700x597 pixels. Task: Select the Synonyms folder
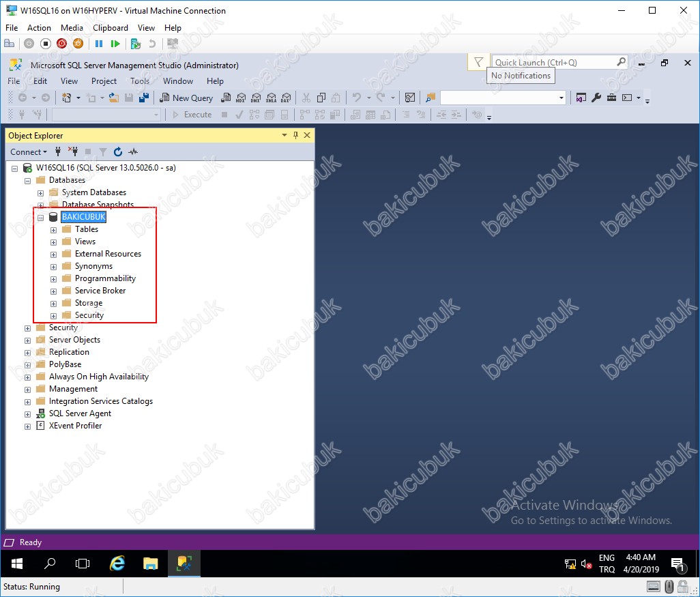tap(93, 266)
